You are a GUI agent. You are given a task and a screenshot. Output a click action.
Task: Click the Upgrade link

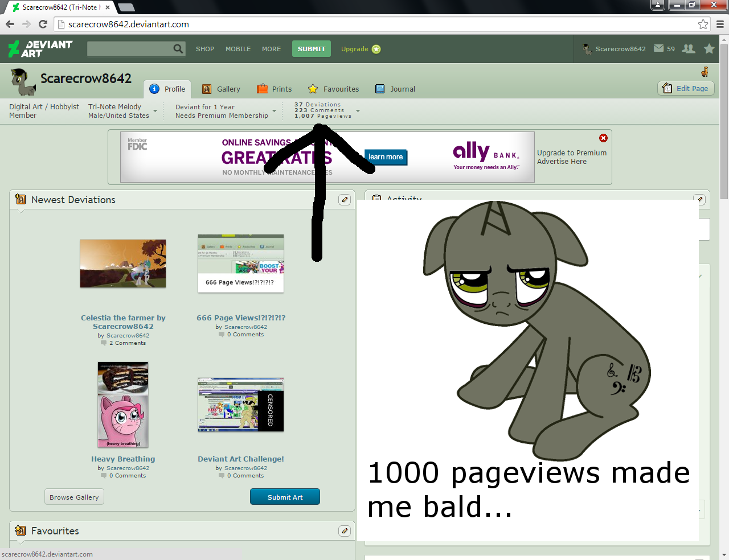pos(354,49)
